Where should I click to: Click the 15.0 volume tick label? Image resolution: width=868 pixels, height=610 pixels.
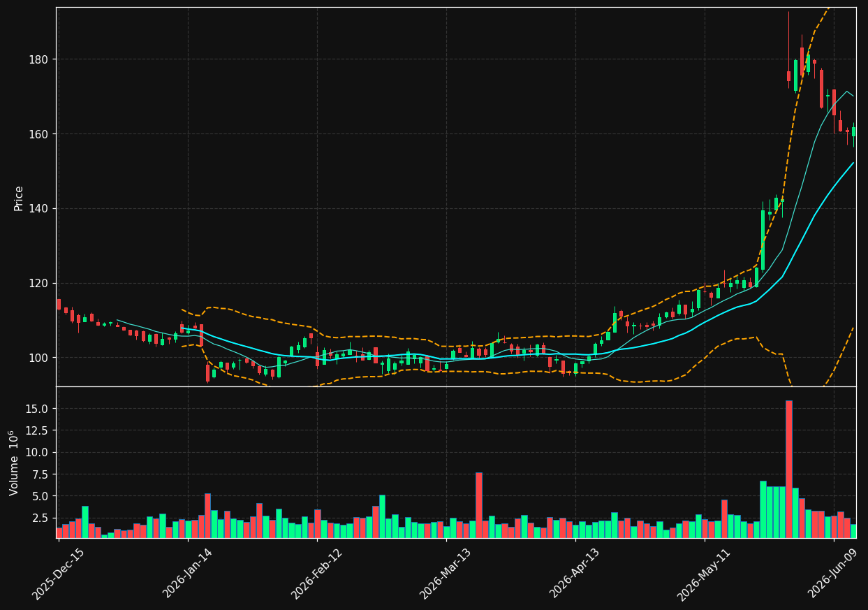pyautogui.click(x=38, y=408)
